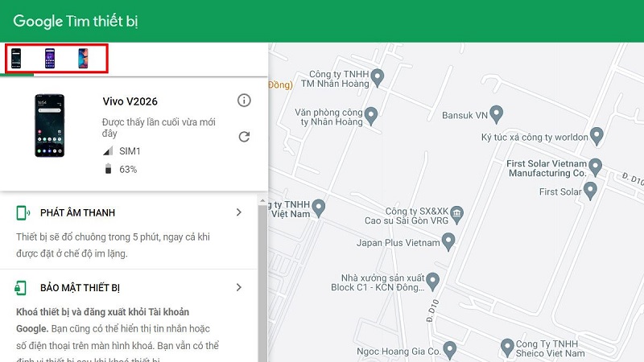Open device info for Vivo V2026
Viewport: 644px width, 362px height.
244,101
